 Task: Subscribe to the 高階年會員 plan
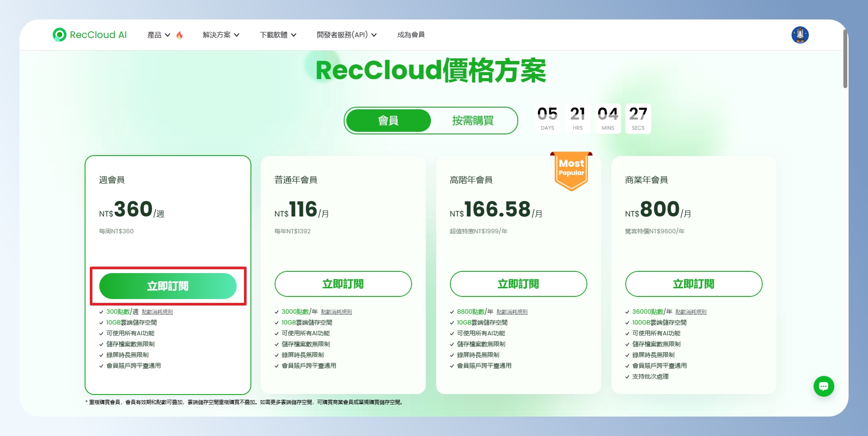tap(518, 284)
